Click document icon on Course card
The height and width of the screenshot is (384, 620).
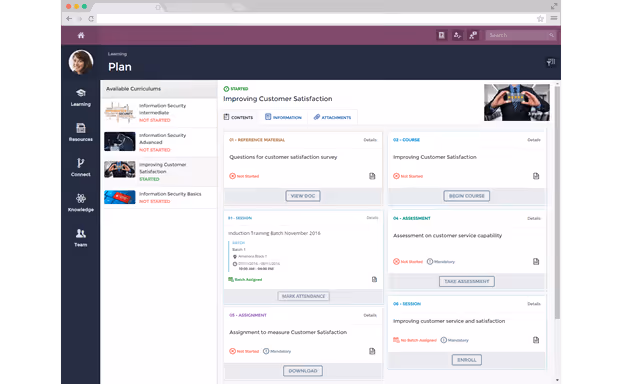pyautogui.click(x=536, y=176)
